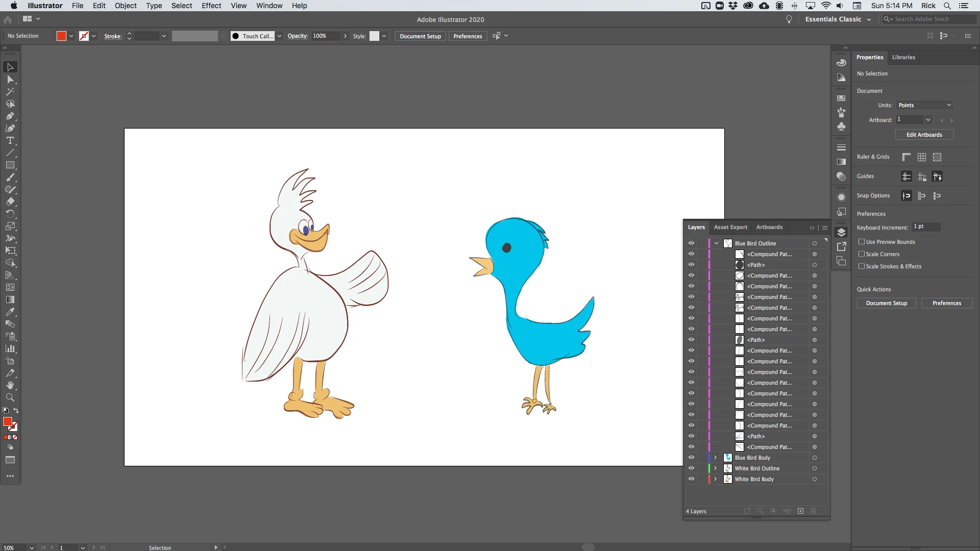Hide the White Bird Body layer
This screenshot has height=551, width=980.
coord(691,479)
